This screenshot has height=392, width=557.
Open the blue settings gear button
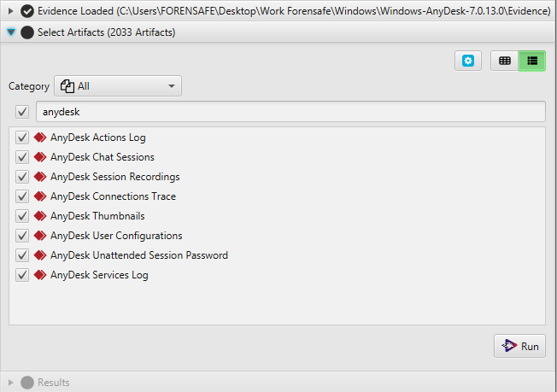pos(468,61)
